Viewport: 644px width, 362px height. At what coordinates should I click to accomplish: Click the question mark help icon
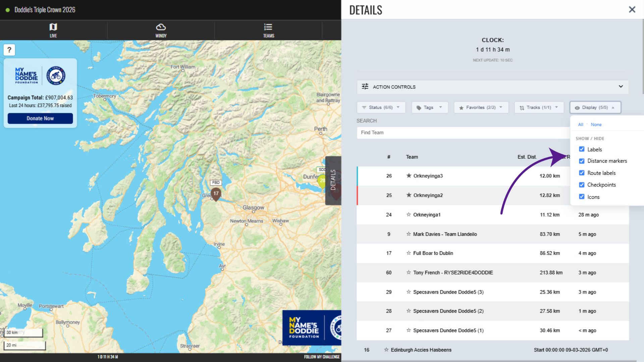click(x=9, y=50)
